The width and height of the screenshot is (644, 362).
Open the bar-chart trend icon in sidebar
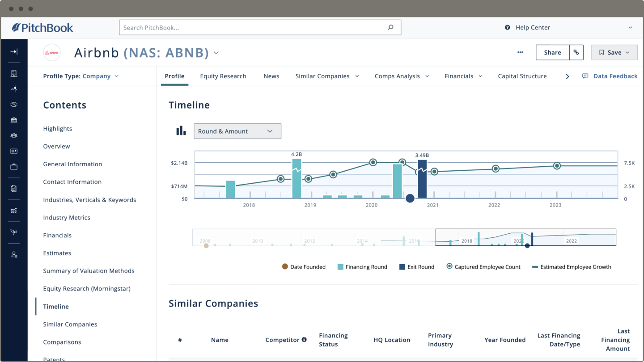(x=14, y=210)
